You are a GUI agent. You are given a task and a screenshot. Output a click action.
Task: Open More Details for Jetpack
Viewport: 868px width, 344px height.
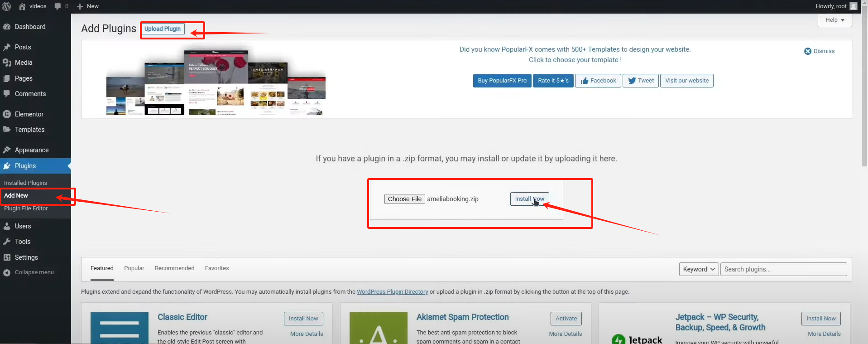pyautogui.click(x=824, y=334)
